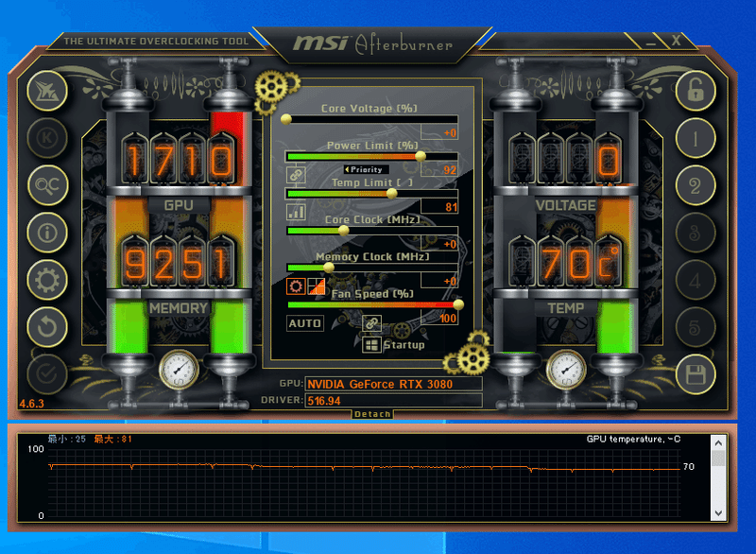Apply settings with the checkmark icon

(47, 374)
